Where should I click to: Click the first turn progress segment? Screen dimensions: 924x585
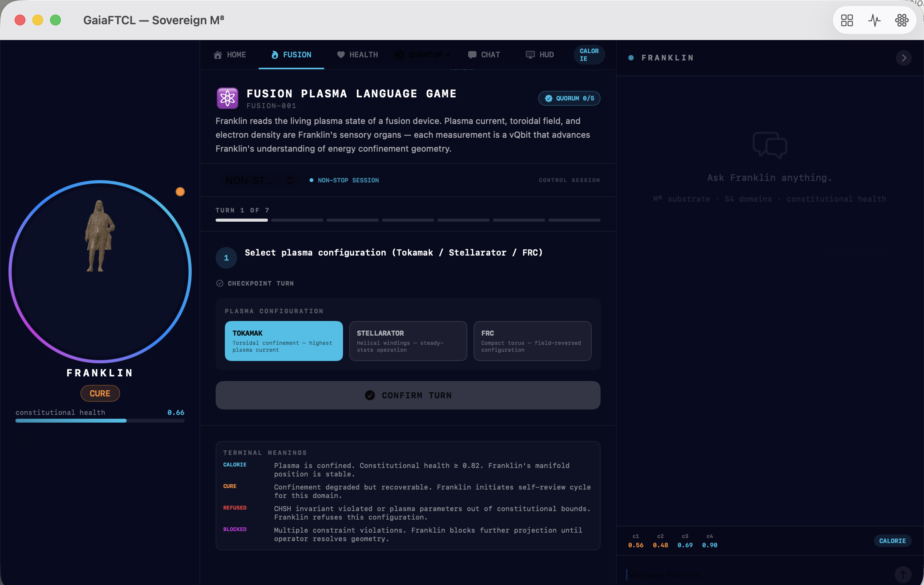242,220
